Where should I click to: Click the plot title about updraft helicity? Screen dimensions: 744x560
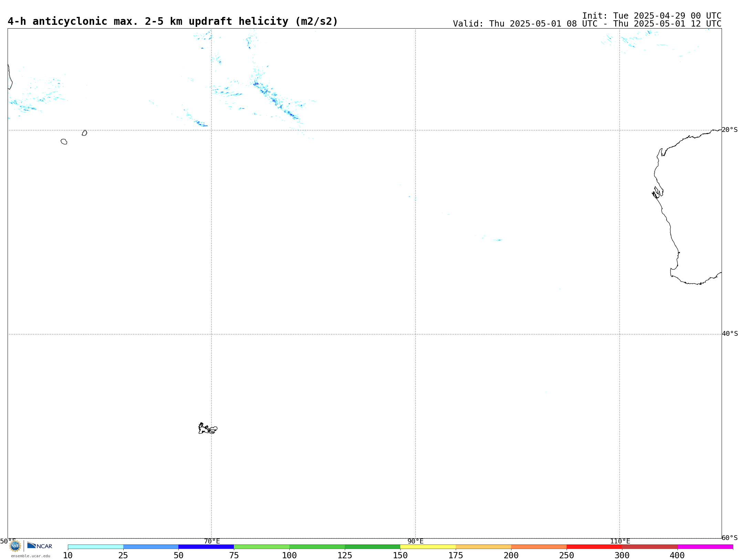point(173,21)
